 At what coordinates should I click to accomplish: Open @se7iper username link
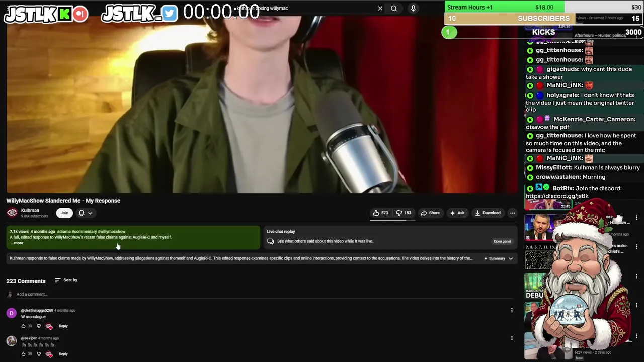point(29,338)
